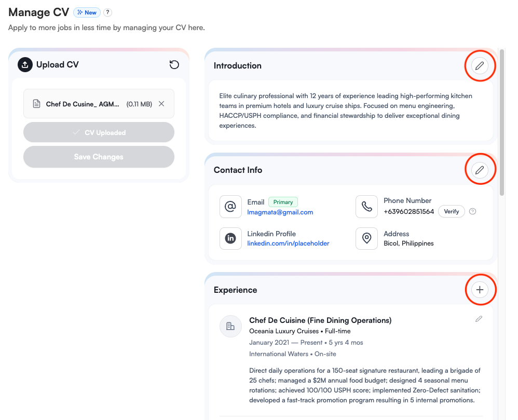Viewport: 518px width, 420px height.
Task: Open the Manage CV help question mark
Action: pos(107,12)
